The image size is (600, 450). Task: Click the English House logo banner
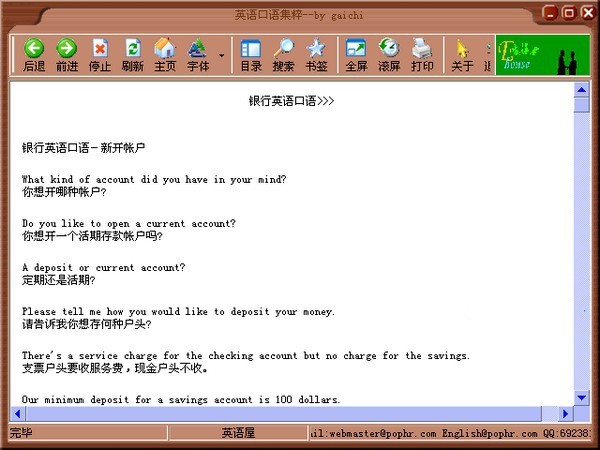pos(541,54)
